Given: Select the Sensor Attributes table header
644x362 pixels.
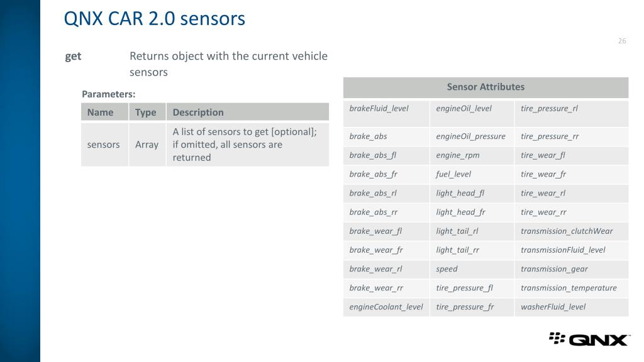Looking at the screenshot, I should [x=486, y=87].
